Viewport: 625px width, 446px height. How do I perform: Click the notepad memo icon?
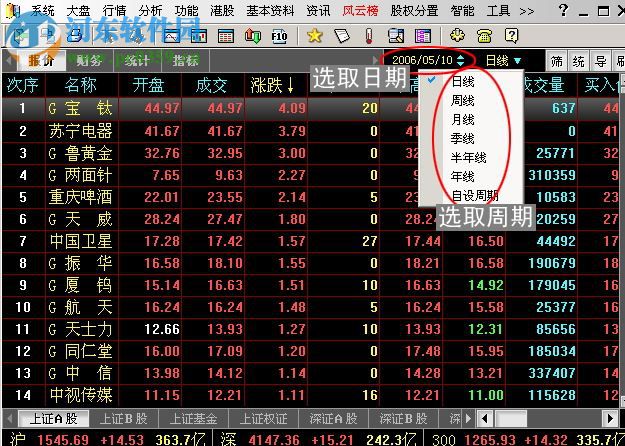click(342, 36)
